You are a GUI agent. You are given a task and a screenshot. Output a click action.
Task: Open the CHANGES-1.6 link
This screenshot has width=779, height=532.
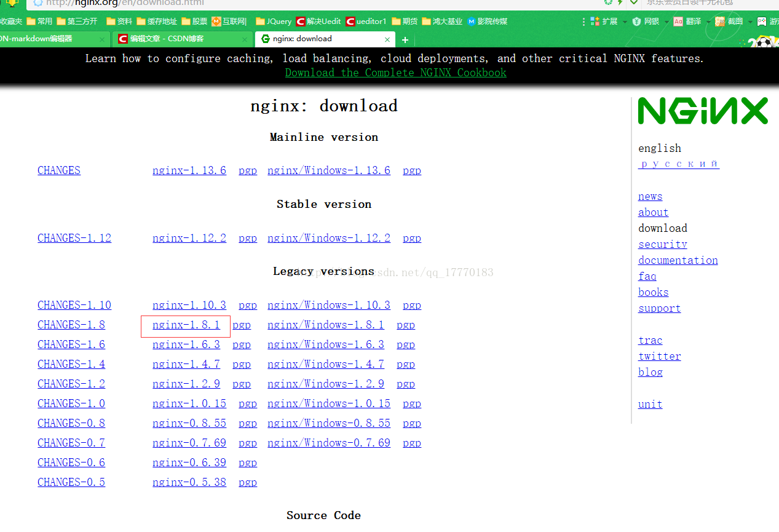[x=71, y=344]
